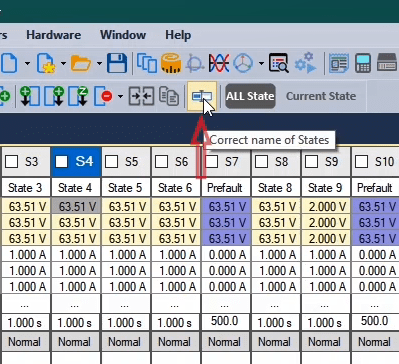Expand the phasor diagram dropdown arrow
This screenshot has height=364, width=399.
(x=261, y=63)
